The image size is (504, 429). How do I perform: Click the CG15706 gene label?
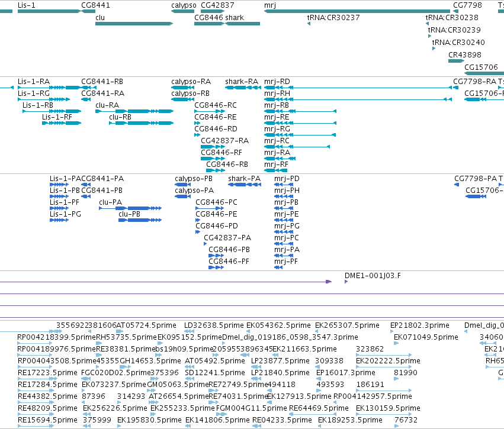coord(481,67)
